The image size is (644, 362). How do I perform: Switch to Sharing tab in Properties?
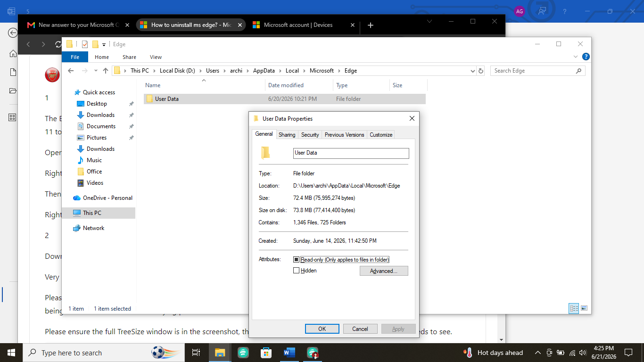[x=287, y=135]
